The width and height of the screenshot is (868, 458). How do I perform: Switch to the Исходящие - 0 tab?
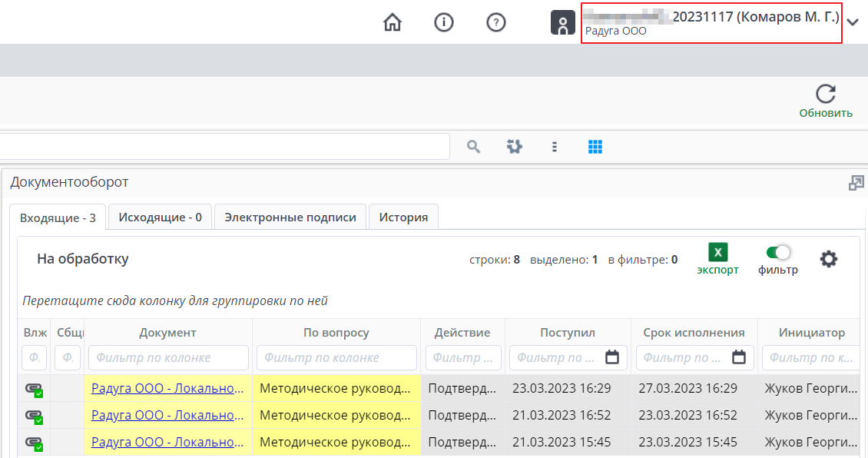pos(160,217)
